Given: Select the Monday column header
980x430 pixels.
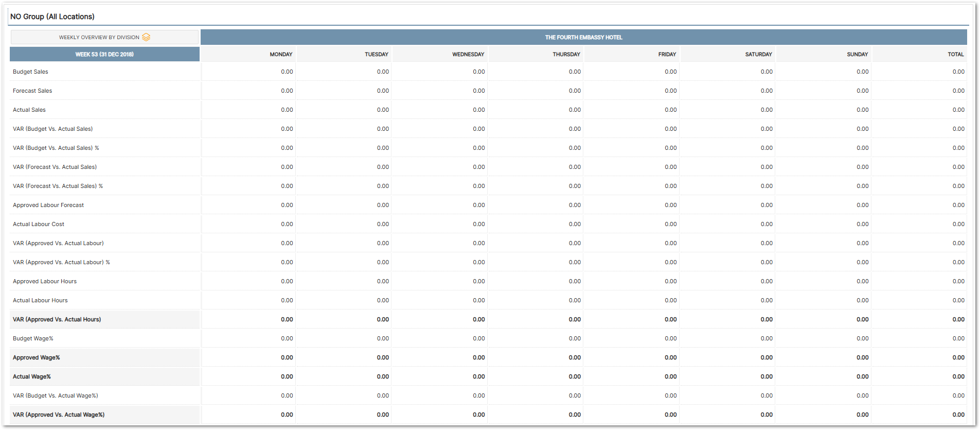Looking at the screenshot, I should 281,54.
